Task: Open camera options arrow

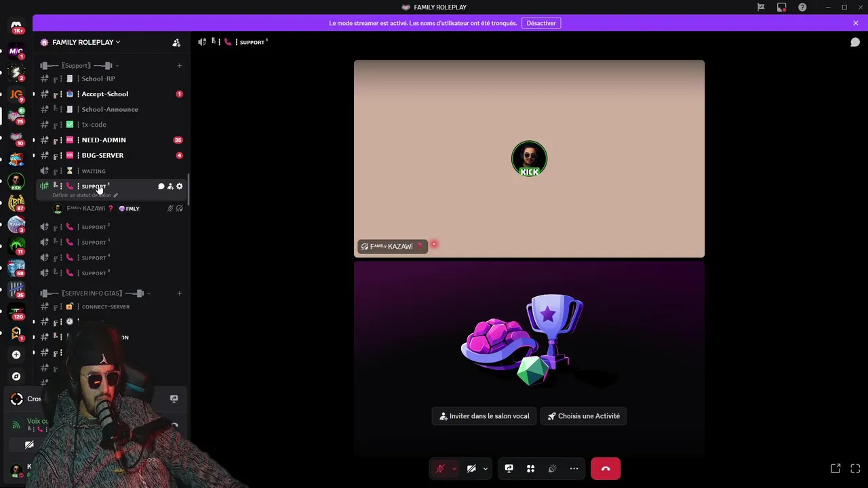Action: pos(486,468)
